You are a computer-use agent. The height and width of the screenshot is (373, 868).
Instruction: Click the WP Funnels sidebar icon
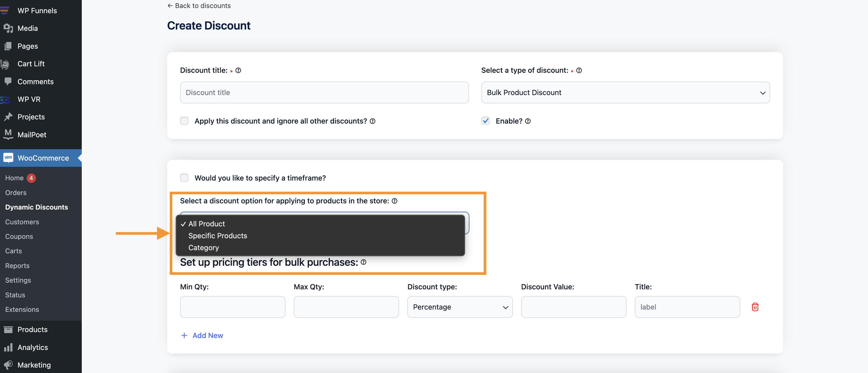click(8, 11)
